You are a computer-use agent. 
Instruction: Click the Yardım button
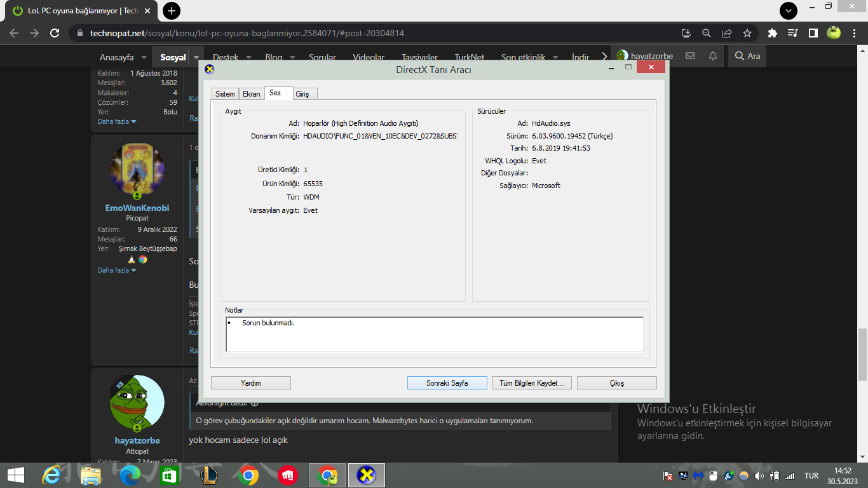[x=251, y=383]
